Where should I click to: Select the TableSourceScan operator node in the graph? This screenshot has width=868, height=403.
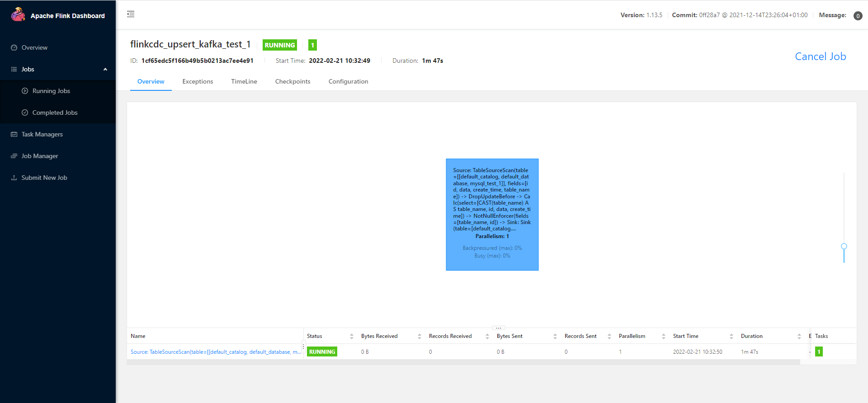click(492, 215)
